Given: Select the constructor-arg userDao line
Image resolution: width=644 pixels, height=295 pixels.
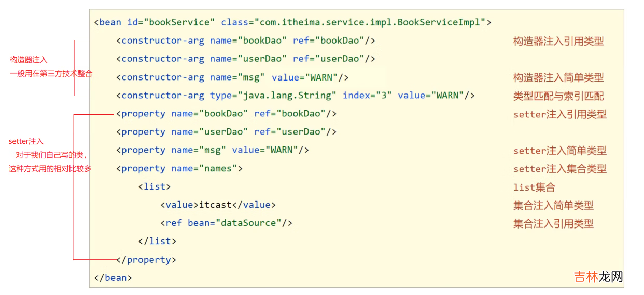Looking at the screenshot, I should pyautogui.click(x=246, y=59).
